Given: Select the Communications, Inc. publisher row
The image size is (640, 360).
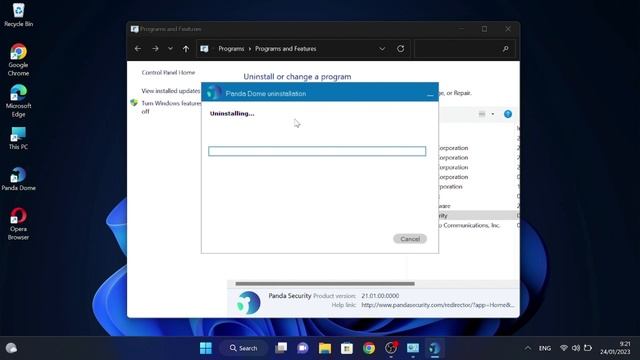Looking at the screenshot, I should (x=469, y=225).
